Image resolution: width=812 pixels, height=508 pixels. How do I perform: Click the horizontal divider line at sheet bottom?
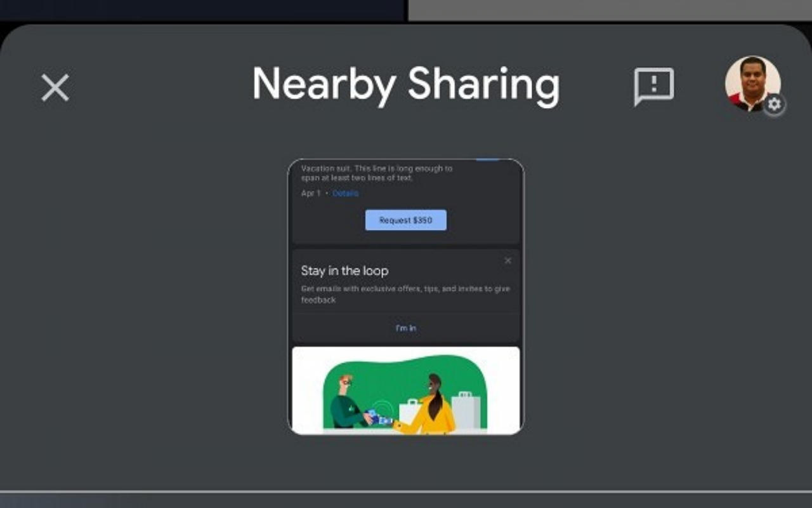[x=406, y=491]
